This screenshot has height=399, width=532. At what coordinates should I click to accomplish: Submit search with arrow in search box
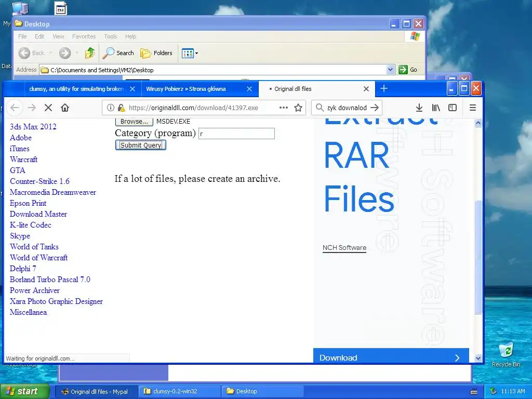[x=375, y=108]
